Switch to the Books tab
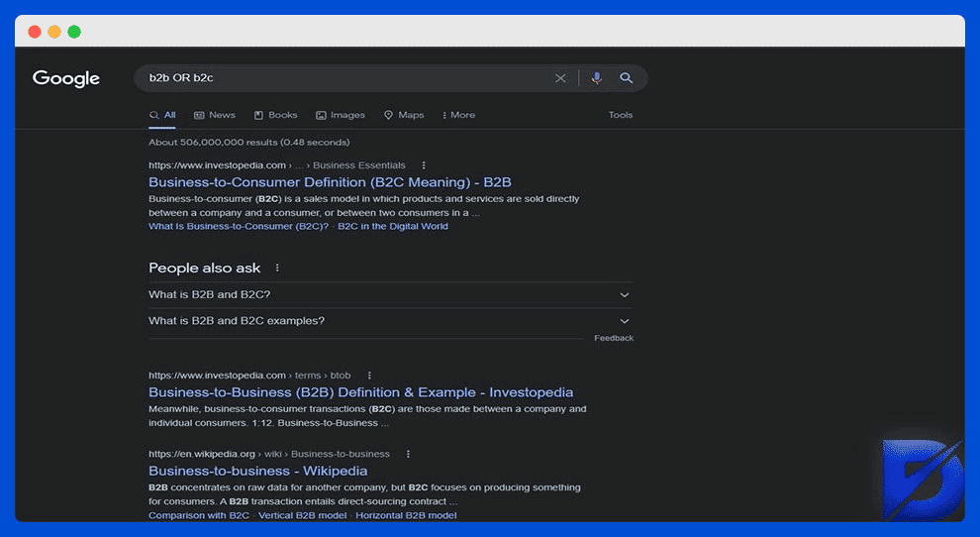Screen dimensions: 980x537 [275, 115]
